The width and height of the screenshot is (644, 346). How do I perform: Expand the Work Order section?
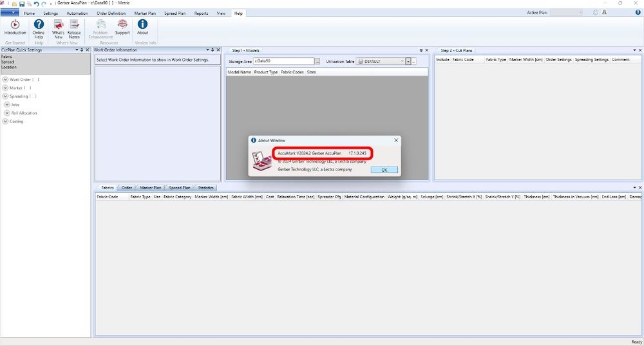[5, 80]
